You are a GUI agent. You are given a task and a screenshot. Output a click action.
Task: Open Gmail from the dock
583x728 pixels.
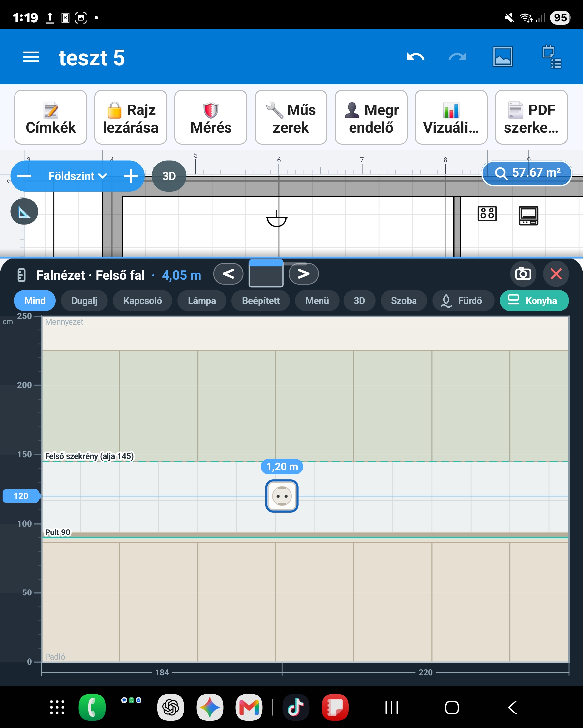pyautogui.click(x=249, y=707)
